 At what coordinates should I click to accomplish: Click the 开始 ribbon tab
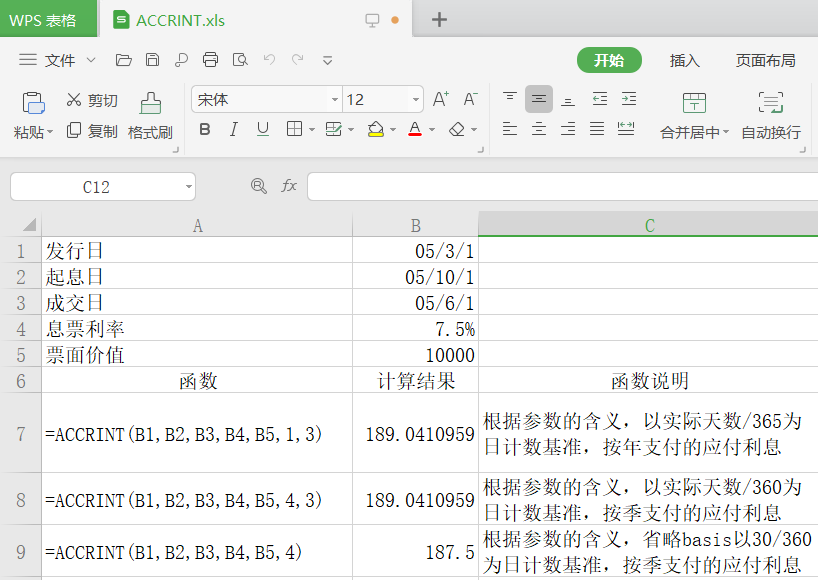pos(609,60)
